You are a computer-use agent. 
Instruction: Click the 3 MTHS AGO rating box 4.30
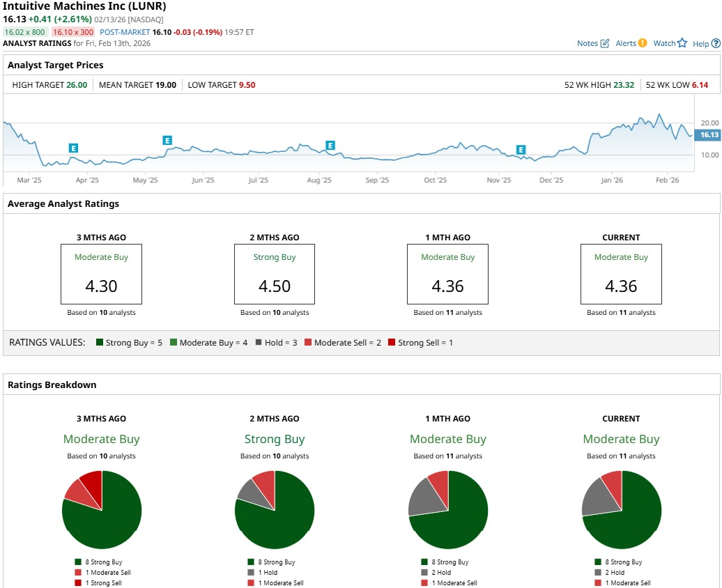coord(101,274)
